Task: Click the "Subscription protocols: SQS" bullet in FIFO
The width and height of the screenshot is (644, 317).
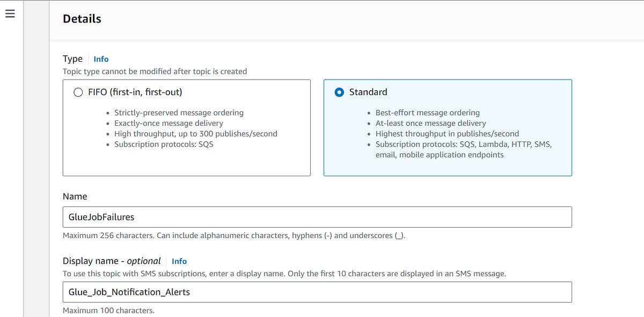Action: [164, 144]
